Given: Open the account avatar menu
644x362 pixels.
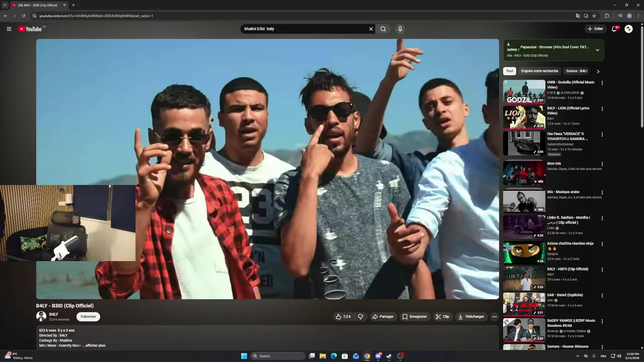Looking at the screenshot, I should click(628, 29).
